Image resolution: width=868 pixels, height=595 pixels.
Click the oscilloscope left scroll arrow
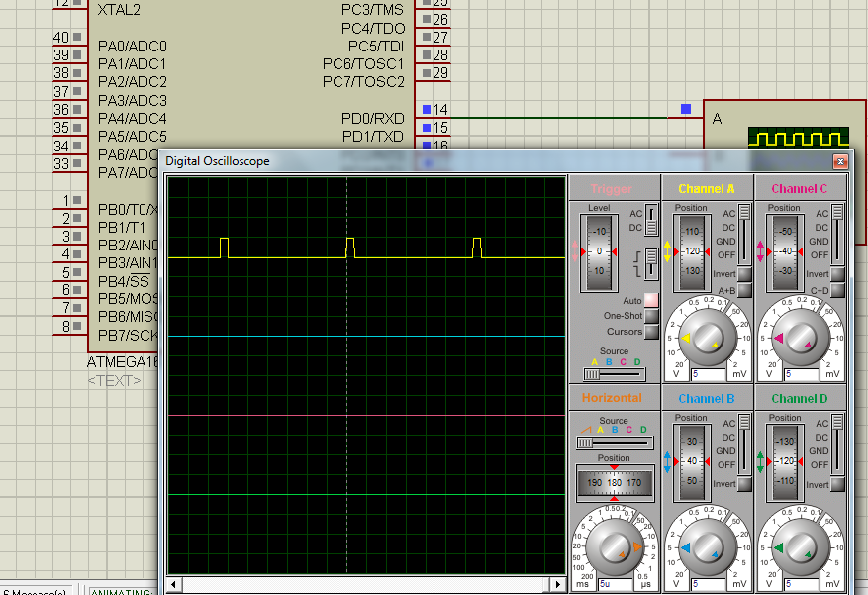[x=174, y=585]
